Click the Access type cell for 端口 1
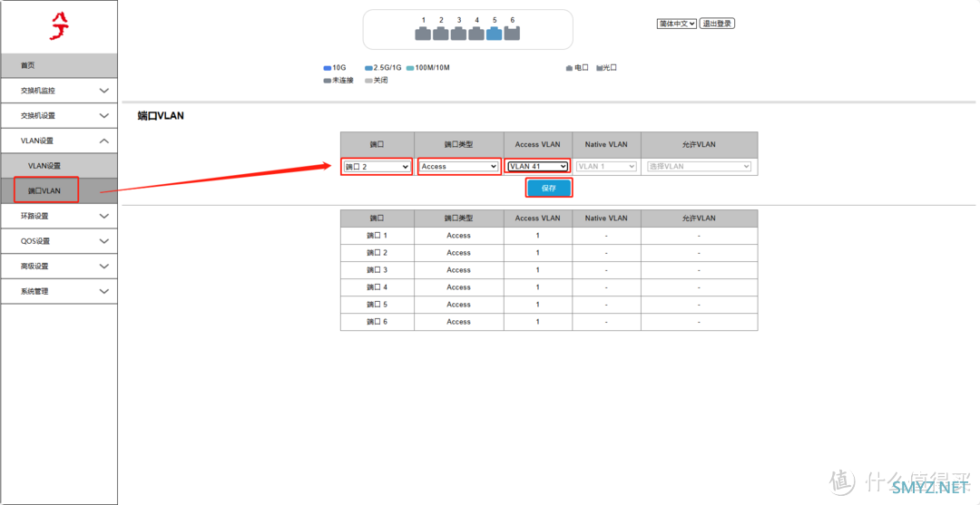 pos(459,236)
